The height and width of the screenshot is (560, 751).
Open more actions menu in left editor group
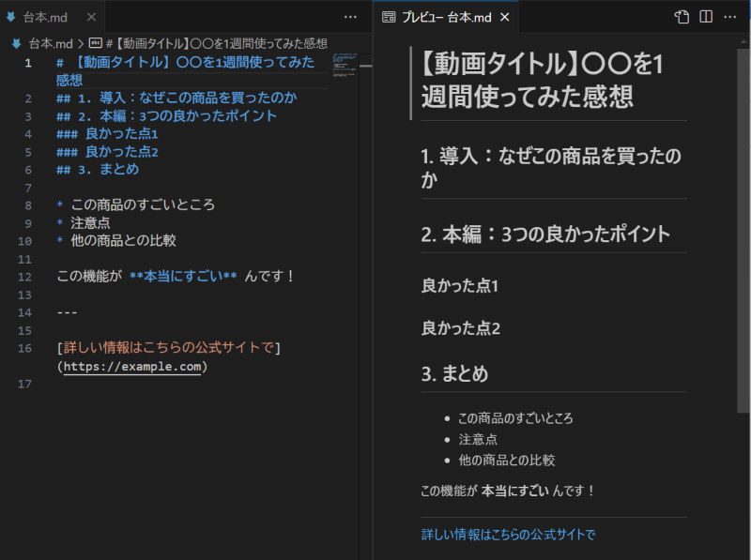coord(350,17)
